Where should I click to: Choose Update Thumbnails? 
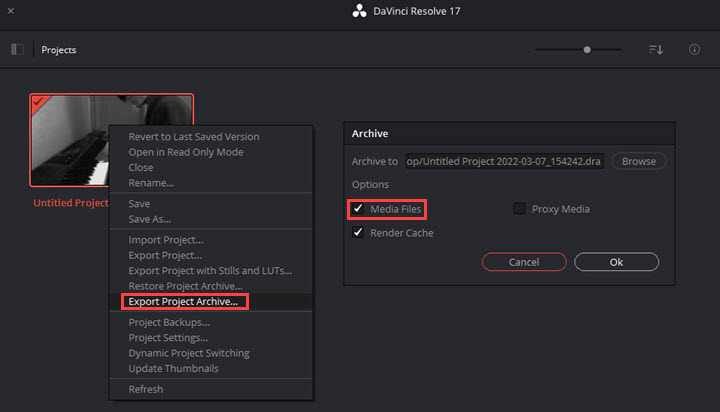(x=173, y=368)
